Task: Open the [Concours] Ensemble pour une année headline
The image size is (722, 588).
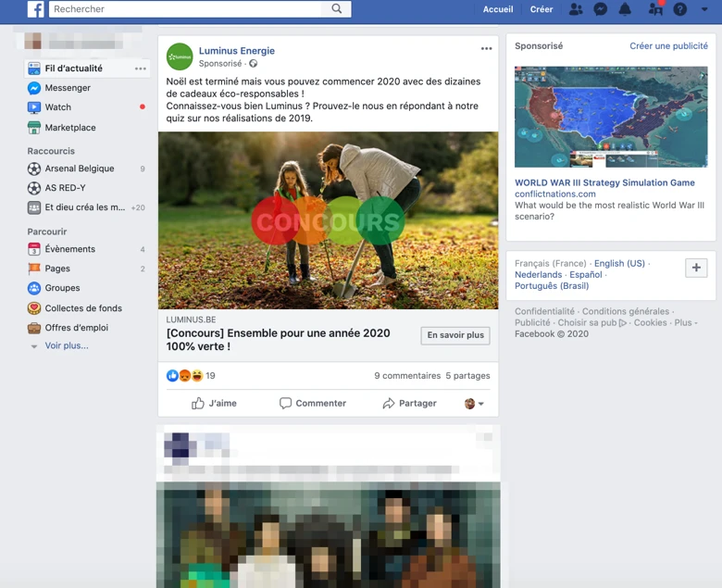Action: [x=278, y=340]
